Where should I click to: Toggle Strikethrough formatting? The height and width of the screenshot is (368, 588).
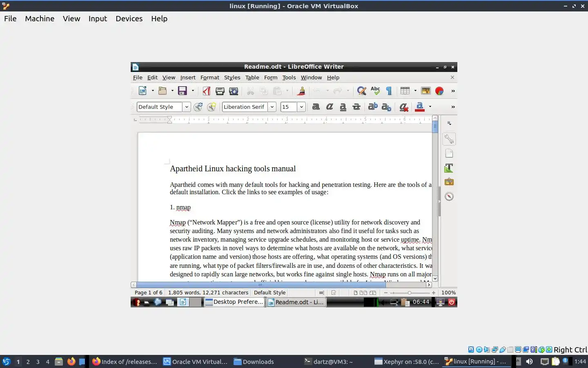point(356,107)
